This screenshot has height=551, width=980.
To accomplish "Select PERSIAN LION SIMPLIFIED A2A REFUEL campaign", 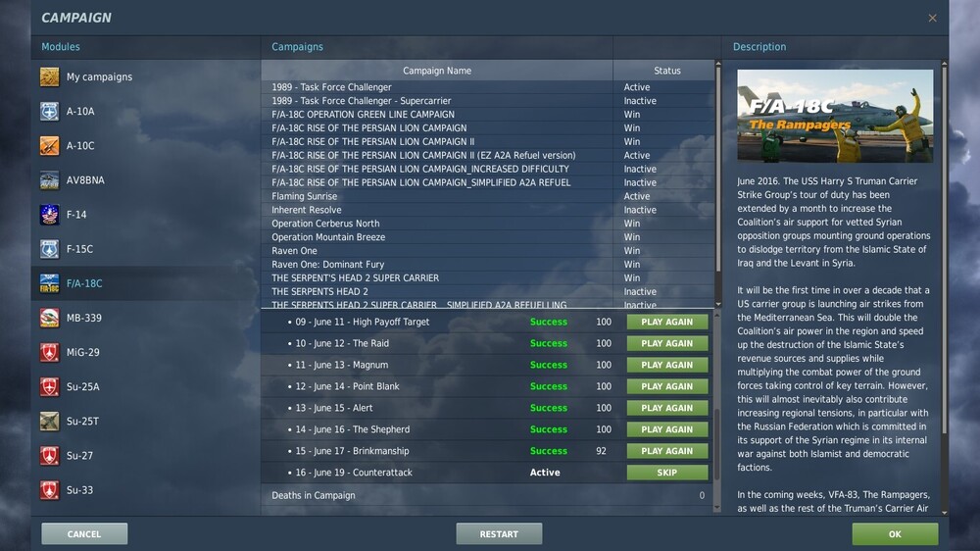I will [x=487, y=182].
